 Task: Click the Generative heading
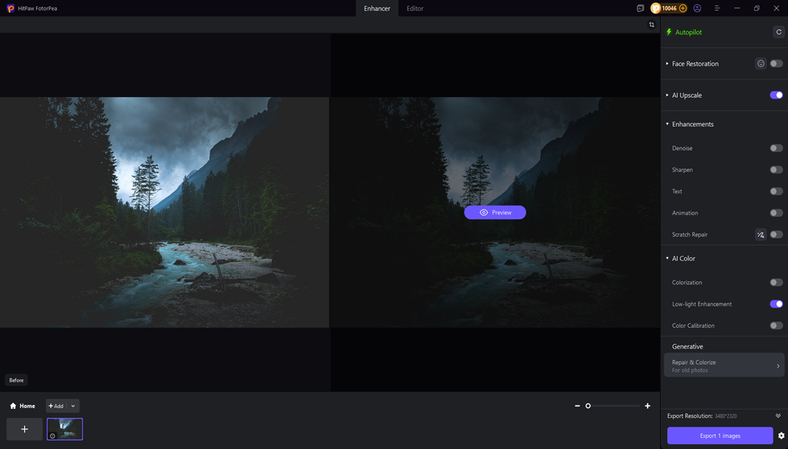[687, 346]
